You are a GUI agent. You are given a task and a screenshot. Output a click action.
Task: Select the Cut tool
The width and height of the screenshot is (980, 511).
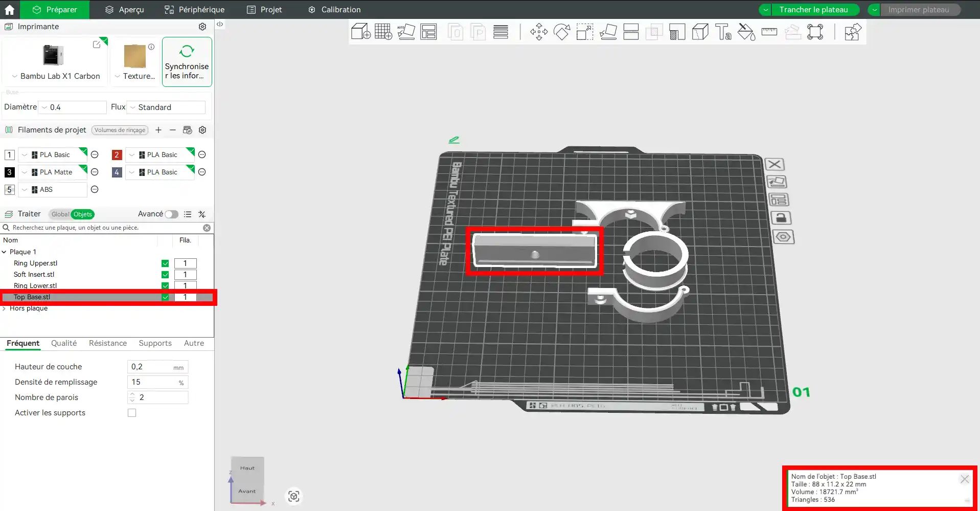point(631,32)
